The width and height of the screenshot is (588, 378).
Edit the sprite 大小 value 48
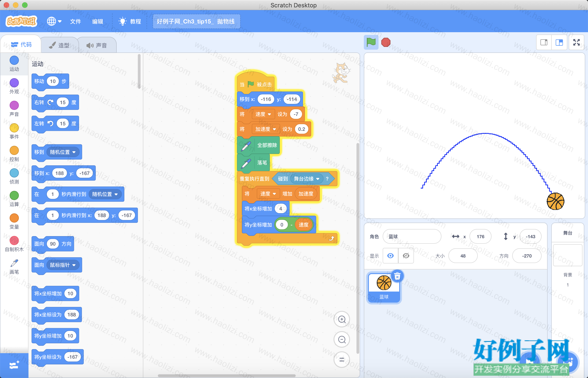463,256
